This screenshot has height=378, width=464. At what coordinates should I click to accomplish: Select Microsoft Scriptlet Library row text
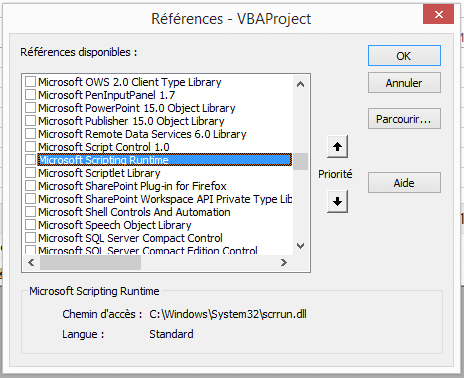(99, 173)
